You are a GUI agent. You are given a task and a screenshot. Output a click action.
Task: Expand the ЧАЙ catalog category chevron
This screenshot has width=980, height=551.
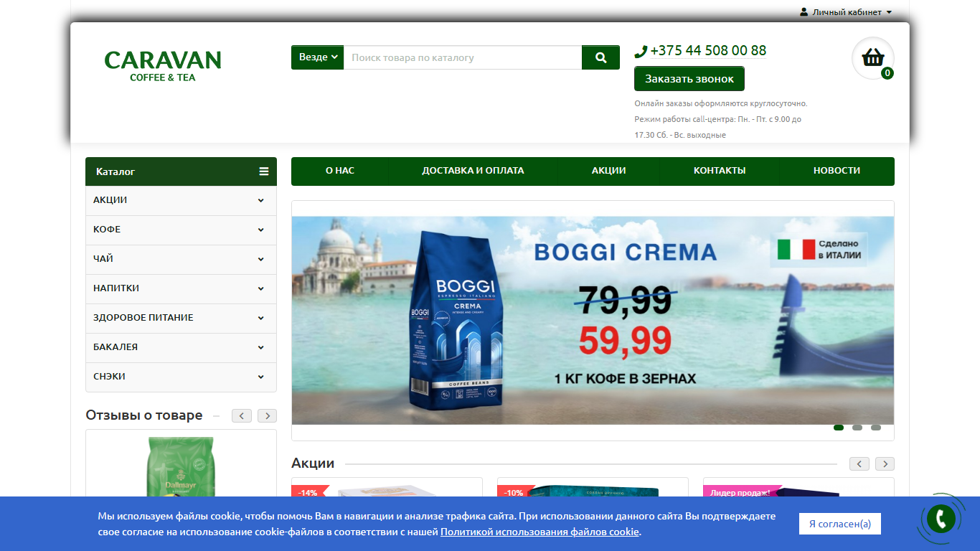[x=261, y=260]
